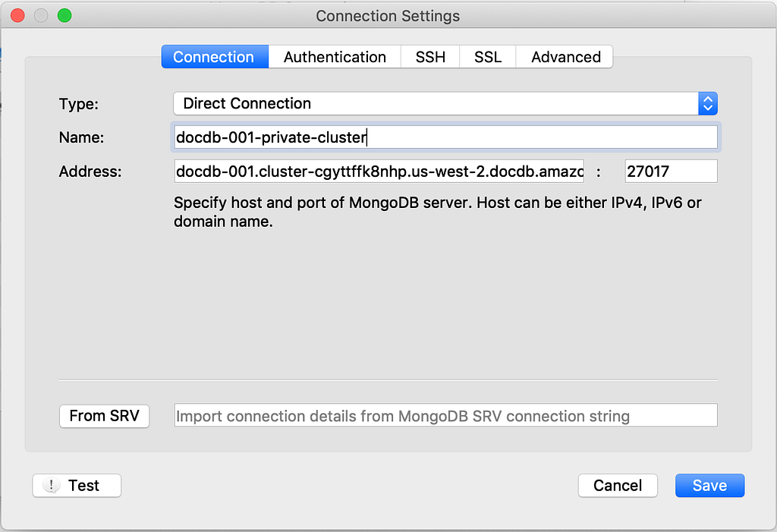
Task: Click the port field showing 27017
Action: click(671, 171)
